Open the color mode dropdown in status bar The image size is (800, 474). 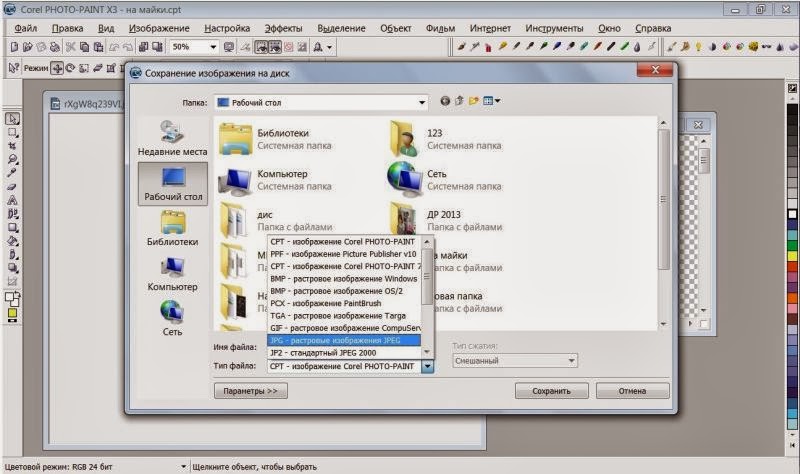point(183,466)
